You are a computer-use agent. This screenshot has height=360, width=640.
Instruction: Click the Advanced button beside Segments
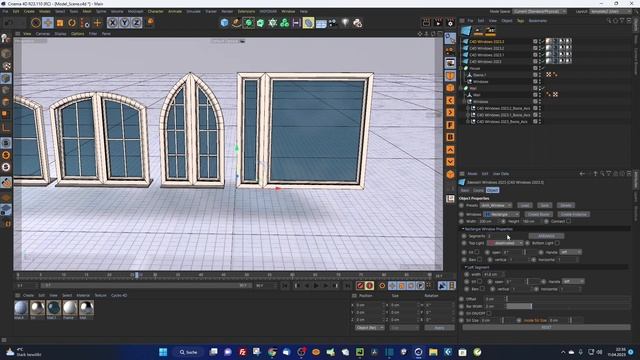[546, 236]
